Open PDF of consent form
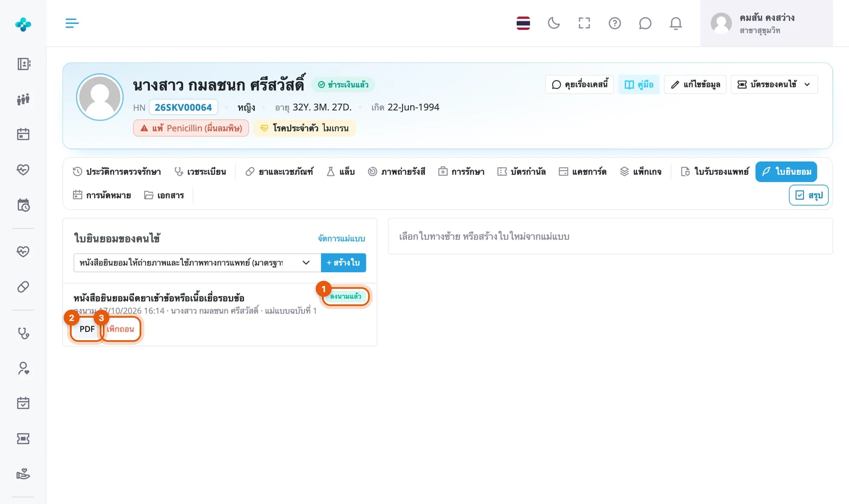Screen dimensions: 849x504 click(x=87, y=329)
